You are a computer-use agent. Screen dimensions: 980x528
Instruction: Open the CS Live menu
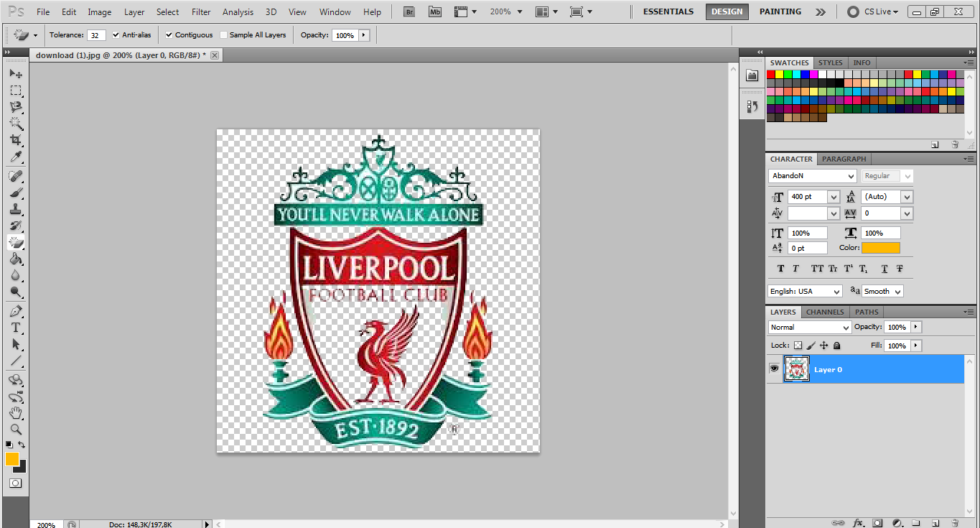pos(874,11)
